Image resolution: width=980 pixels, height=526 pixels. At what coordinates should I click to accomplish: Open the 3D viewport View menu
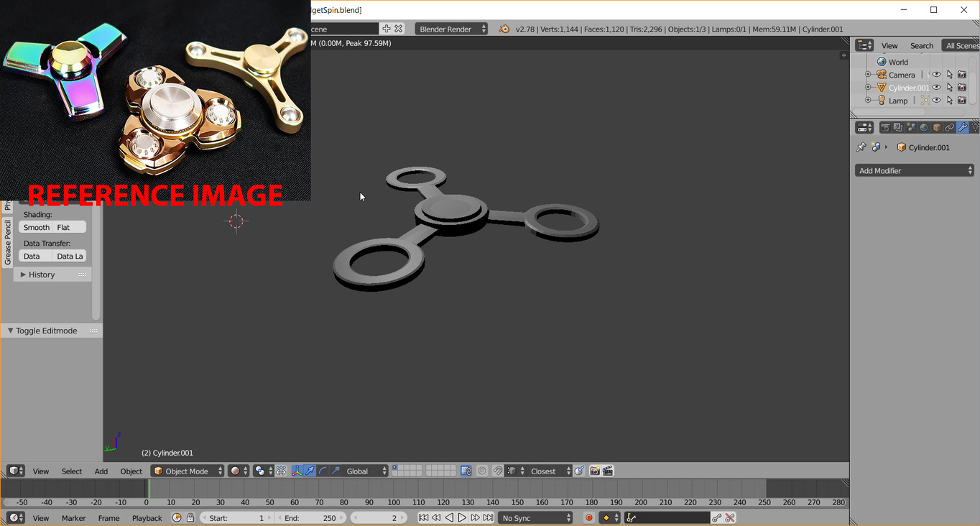point(41,471)
